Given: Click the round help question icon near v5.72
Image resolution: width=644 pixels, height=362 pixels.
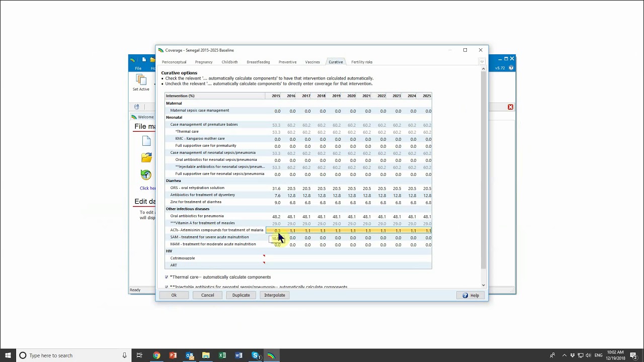Looking at the screenshot, I should [x=511, y=68].
